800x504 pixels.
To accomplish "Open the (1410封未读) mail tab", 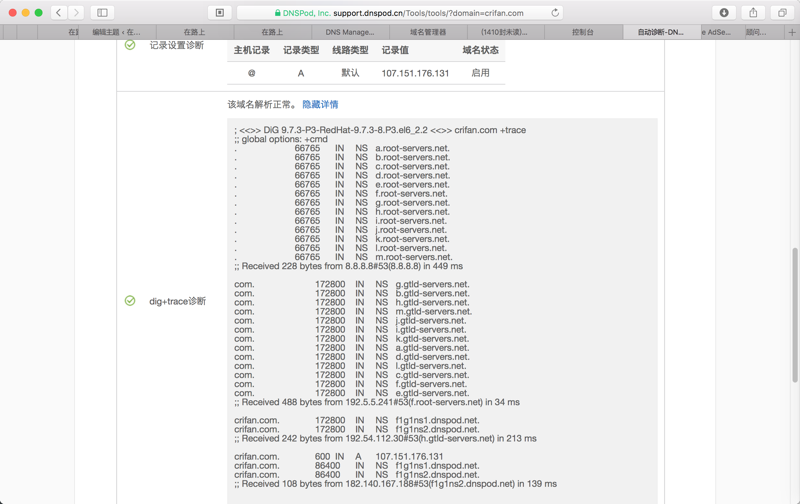I will tap(504, 32).
